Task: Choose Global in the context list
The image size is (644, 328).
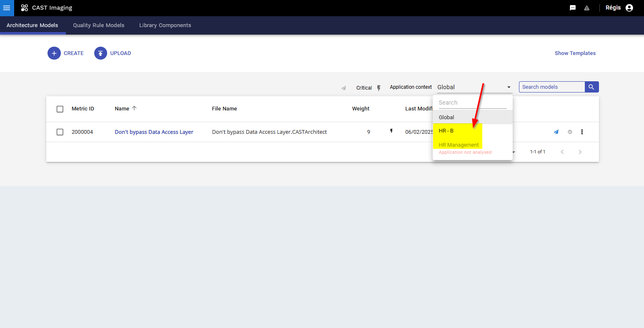Action: (473, 117)
